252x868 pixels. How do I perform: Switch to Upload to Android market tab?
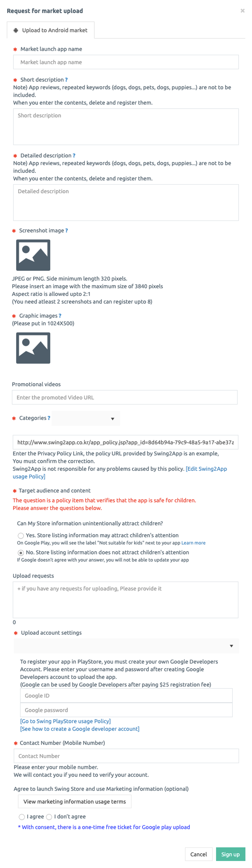coord(50,30)
